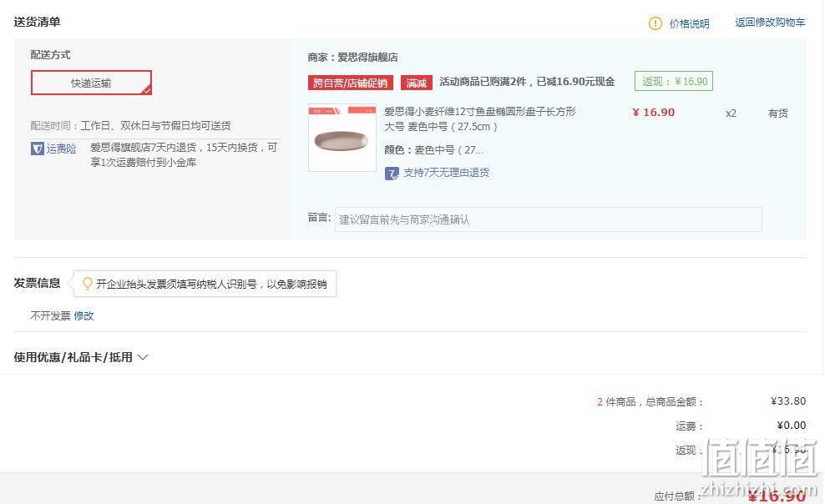
Task: Click the freight insurance shield icon
Action: point(37,149)
